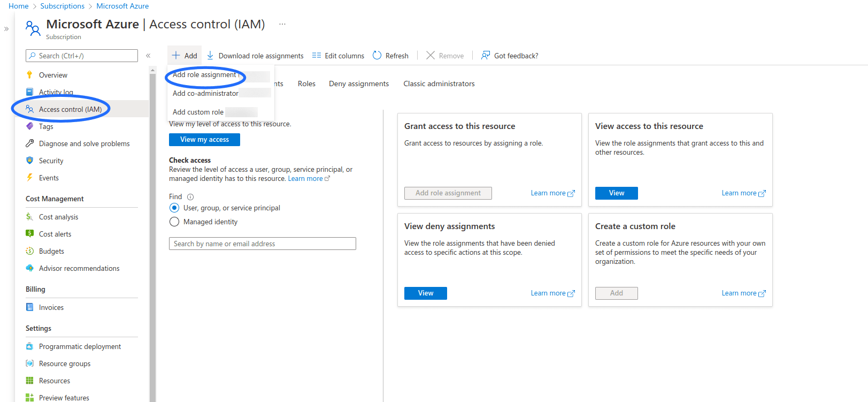Click the Events lightning bolt icon
This screenshot has width=868, height=402.
pos(29,178)
